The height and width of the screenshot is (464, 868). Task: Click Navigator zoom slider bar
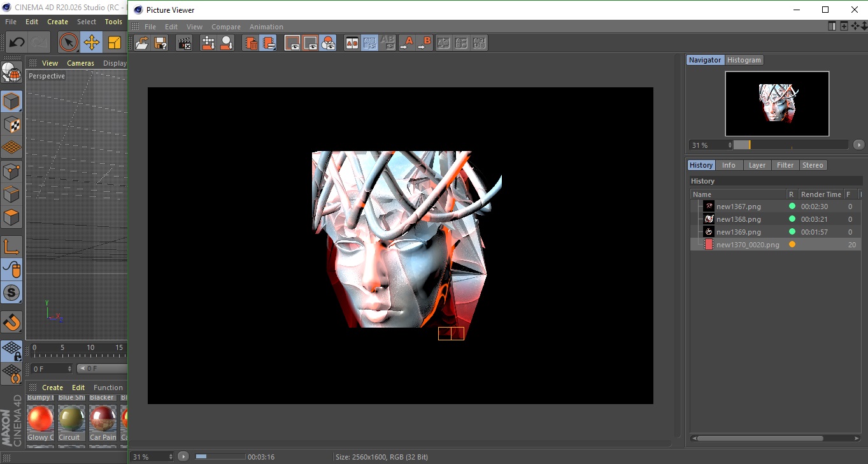[791, 145]
